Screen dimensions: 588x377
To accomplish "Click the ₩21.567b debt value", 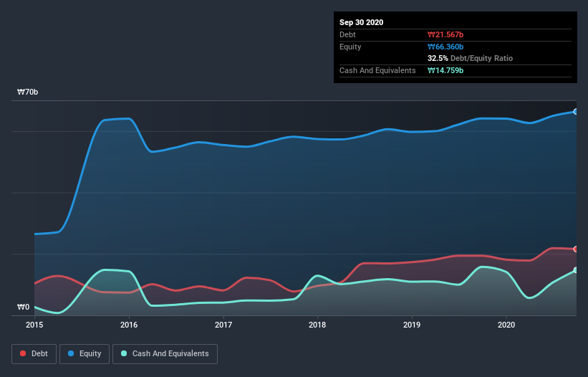I will click(x=445, y=34).
